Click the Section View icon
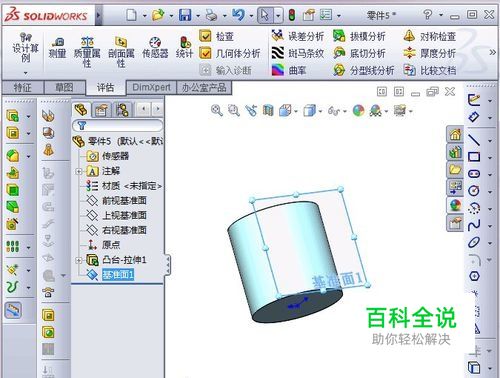 point(268,110)
